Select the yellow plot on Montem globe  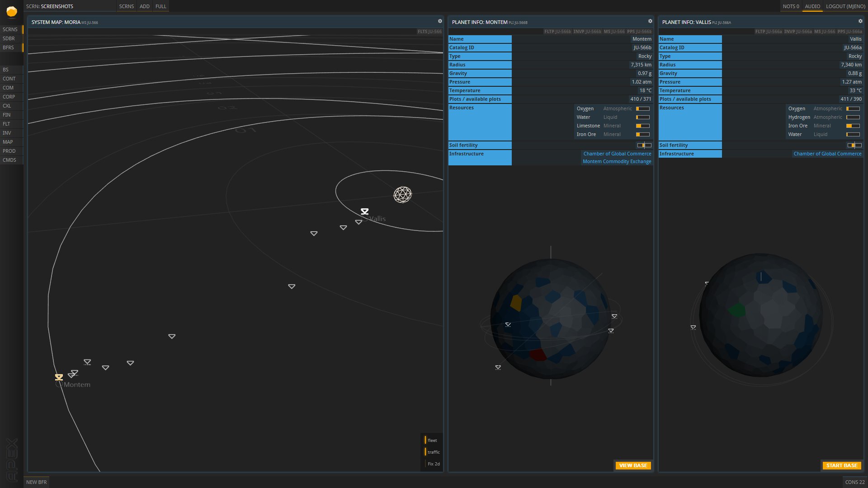[x=516, y=302]
